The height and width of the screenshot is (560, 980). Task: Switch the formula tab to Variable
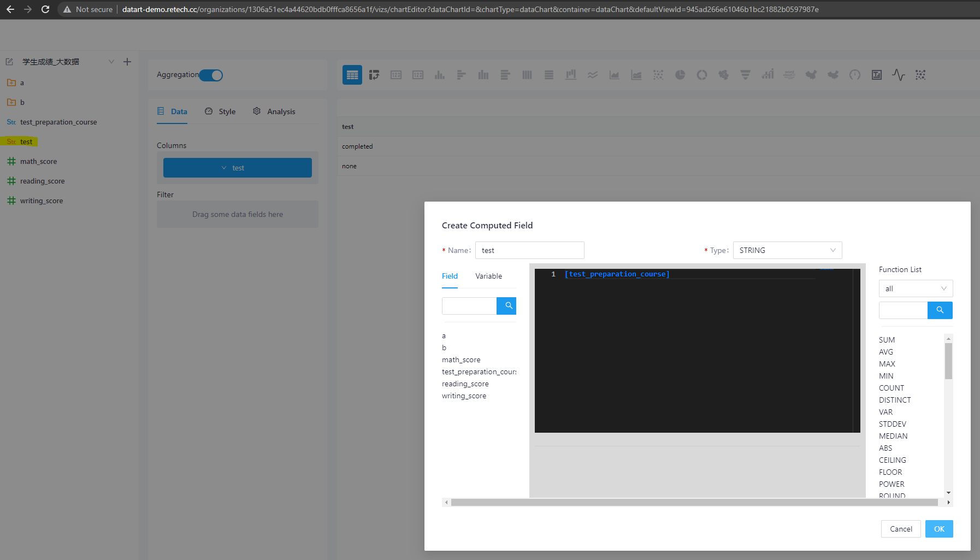click(x=488, y=276)
